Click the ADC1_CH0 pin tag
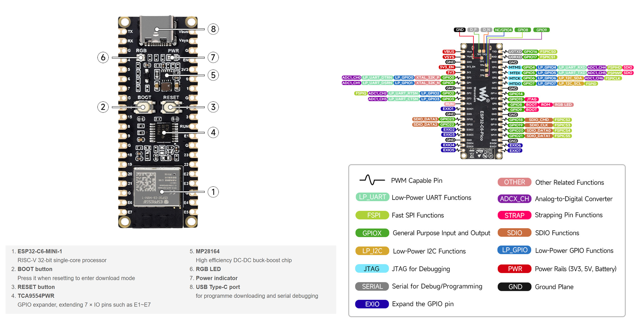Viewport: 644px width, 324px height. coord(351,78)
